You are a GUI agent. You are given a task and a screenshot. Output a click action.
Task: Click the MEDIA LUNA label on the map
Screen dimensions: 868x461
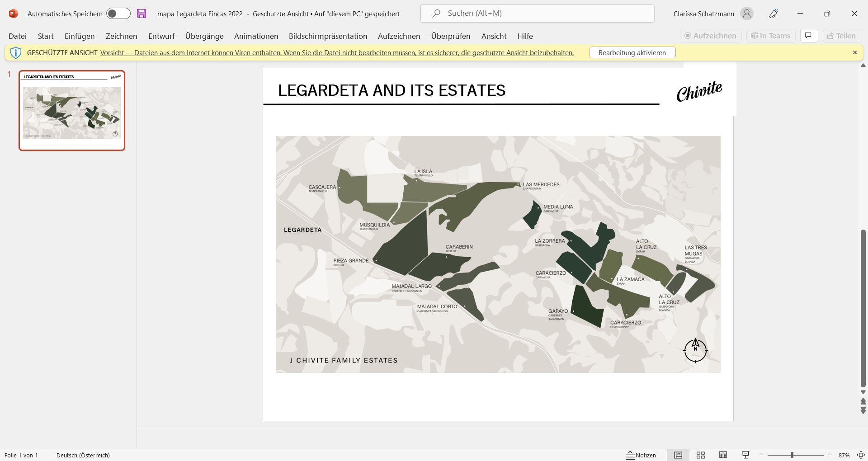(x=558, y=207)
